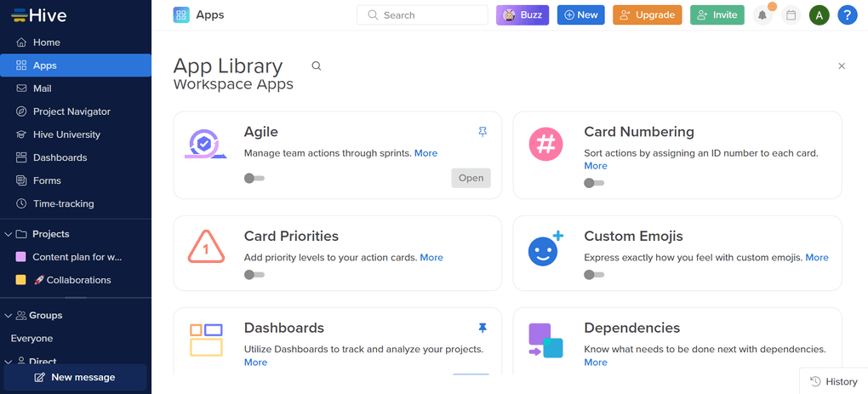Close the App Library
The width and height of the screenshot is (868, 394).
[842, 66]
